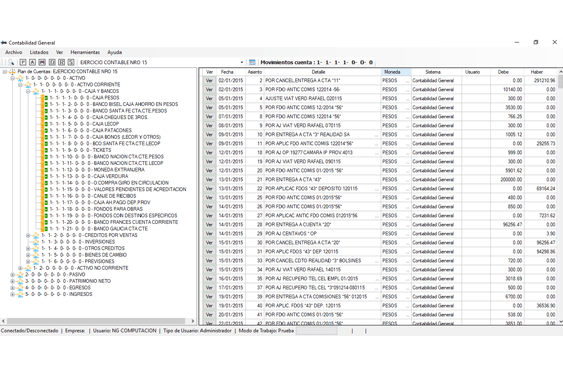Click the Detalle column header
The image size is (563, 375).
click(322, 72)
